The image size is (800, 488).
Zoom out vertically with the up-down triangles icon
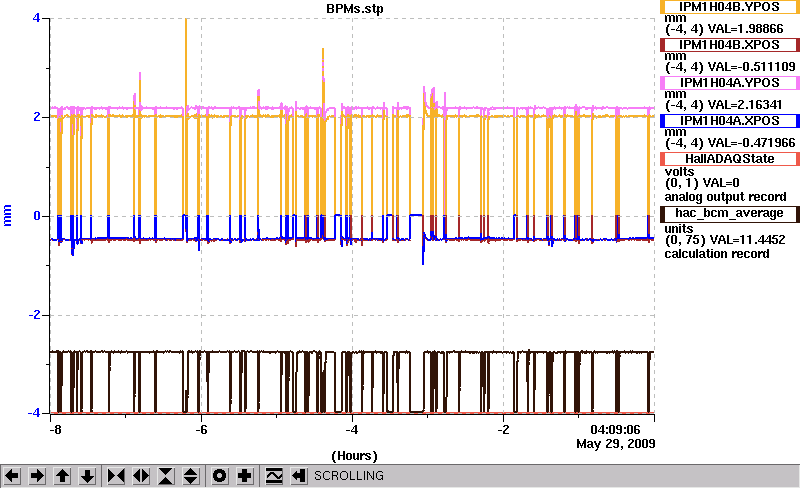point(191,476)
